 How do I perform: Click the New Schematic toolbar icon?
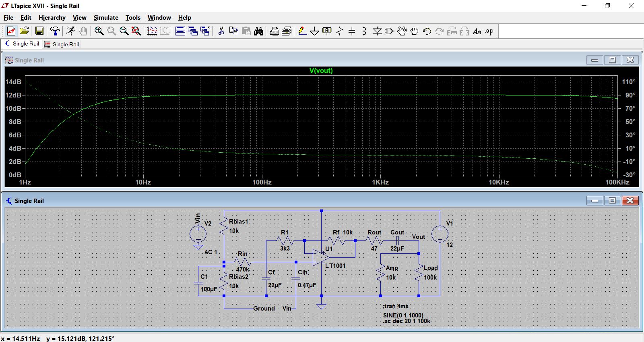pyautogui.click(x=11, y=31)
